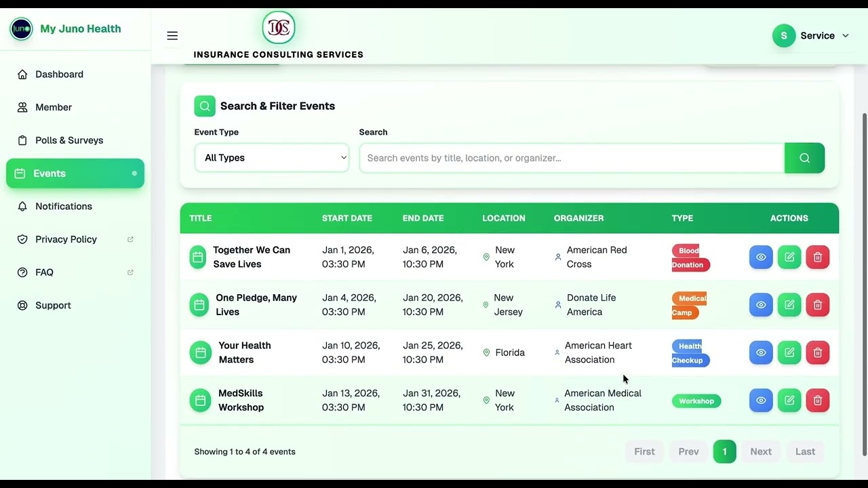This screenshot has width=868, height=488.
Task: Click the Polls & Surveys clipboard icon
Action: [x=22, y=140]
